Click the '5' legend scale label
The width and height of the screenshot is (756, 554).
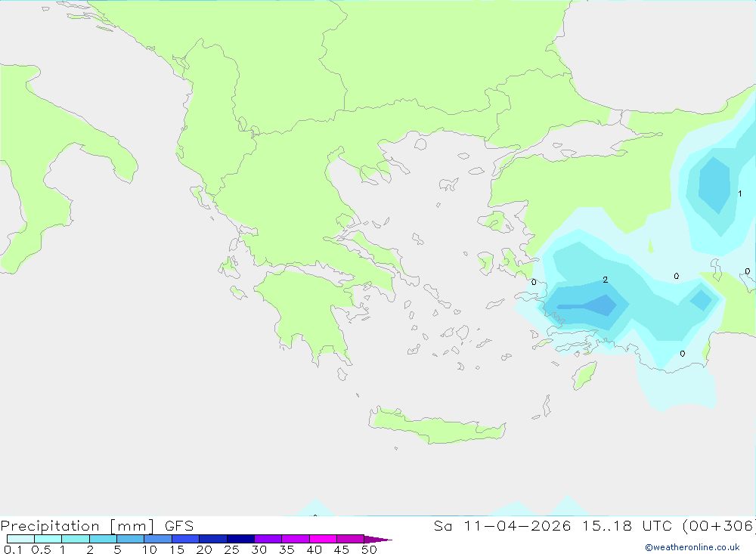tap(117, 549)
